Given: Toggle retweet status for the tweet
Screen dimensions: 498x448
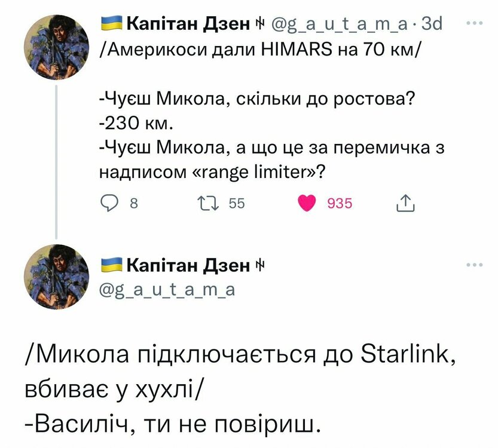Looking at the screenshot, I should (208, 203).
